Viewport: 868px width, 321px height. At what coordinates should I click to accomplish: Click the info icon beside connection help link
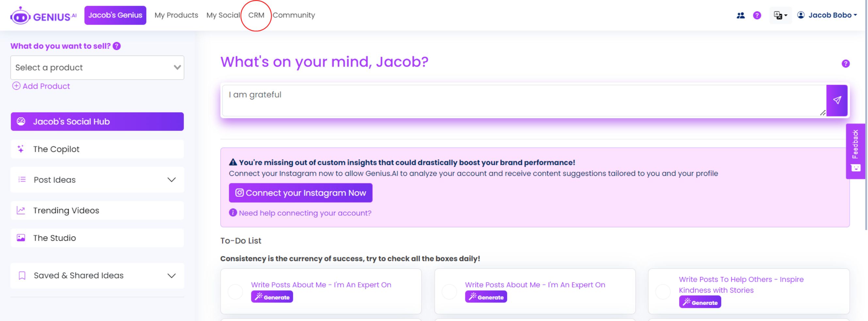click(233, 213)
